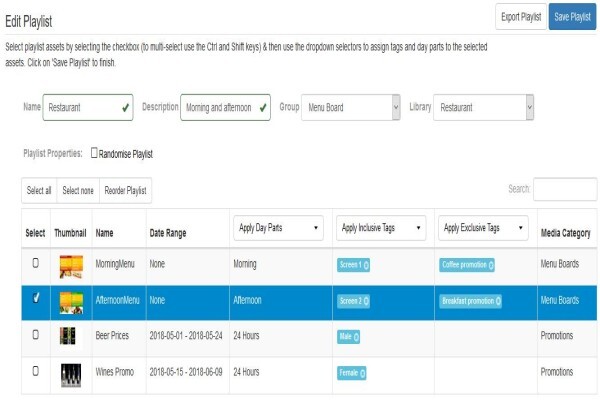
Task: Open the Wines Promo thumbnail
Action: click(x=71, y=375)
